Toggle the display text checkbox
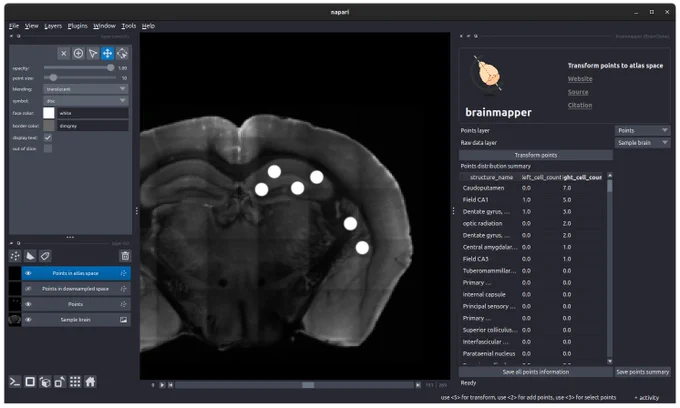 point(48,137)
